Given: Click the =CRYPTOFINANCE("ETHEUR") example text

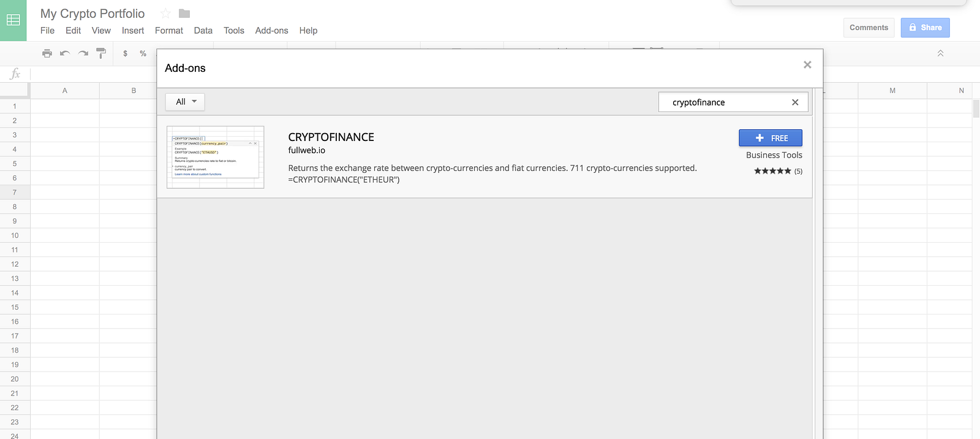Looking at the screenshot, I should 344,180.
